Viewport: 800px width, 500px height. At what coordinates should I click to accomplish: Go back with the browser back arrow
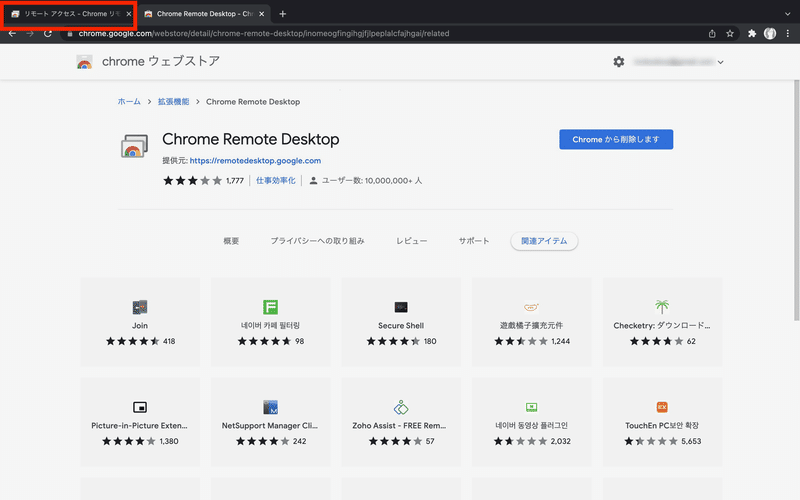click(12, 34)
